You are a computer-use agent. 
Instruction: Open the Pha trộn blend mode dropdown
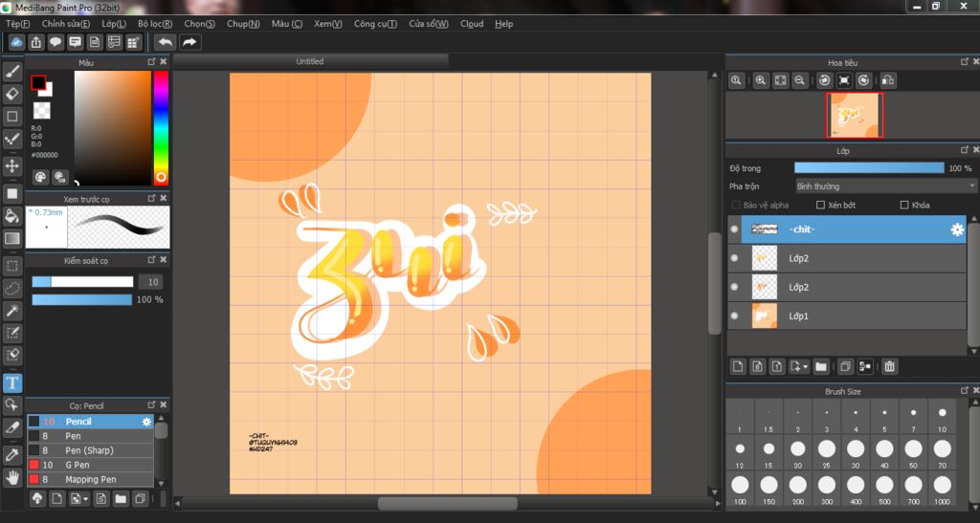pyautogui.click(x=885, y=186)
